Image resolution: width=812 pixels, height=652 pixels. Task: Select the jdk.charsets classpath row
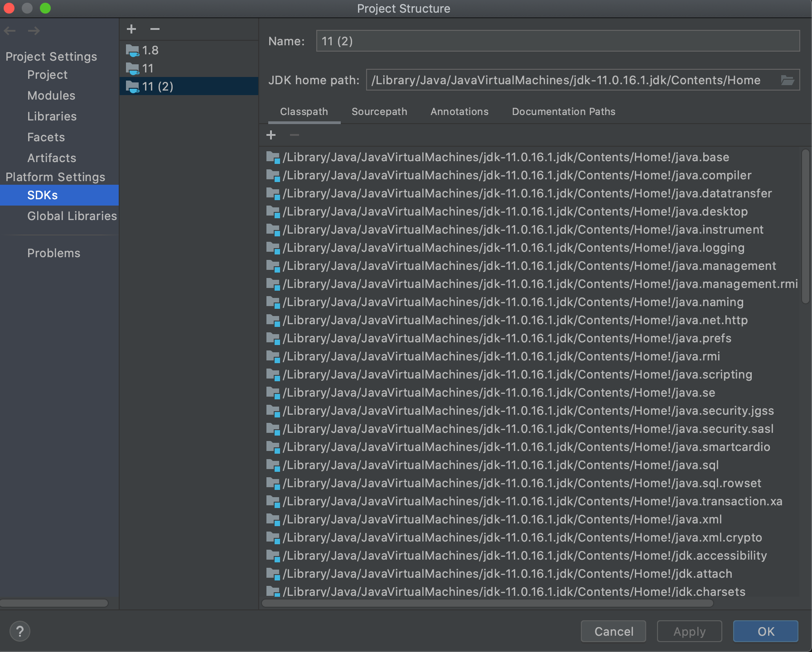(x=531, y=591)
